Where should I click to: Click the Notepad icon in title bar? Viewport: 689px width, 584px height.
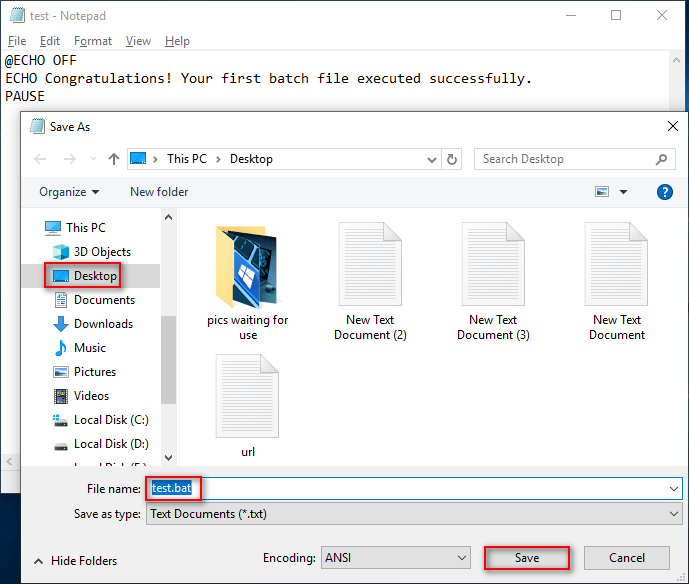click(x=18, y=15)
